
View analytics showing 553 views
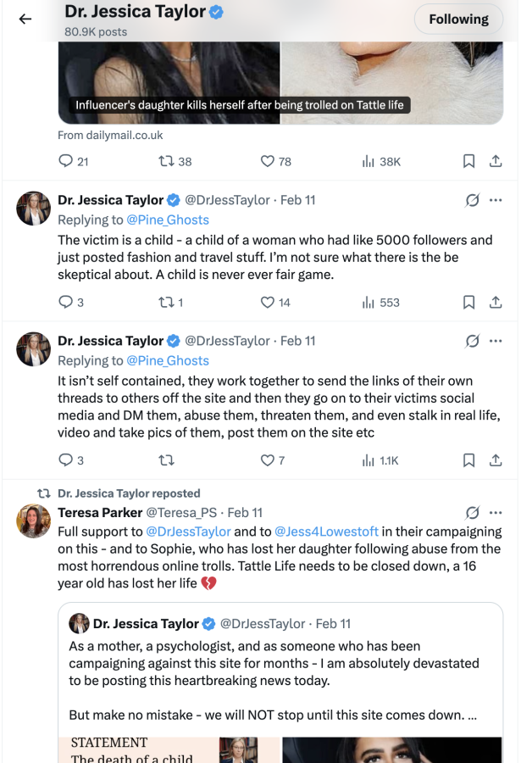[380, 302]
